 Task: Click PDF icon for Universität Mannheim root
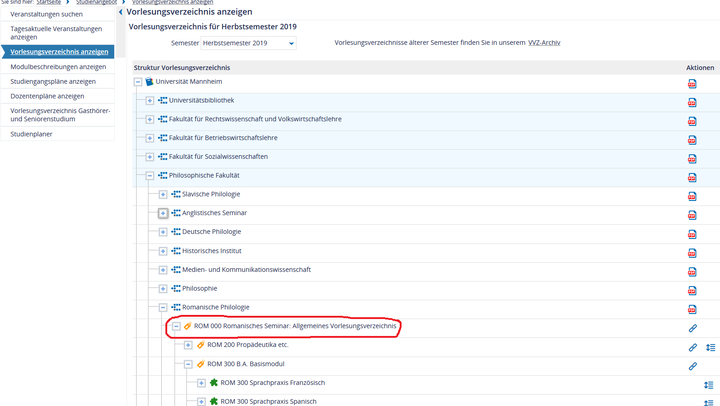pyautogui.click(x=692, y=84)
